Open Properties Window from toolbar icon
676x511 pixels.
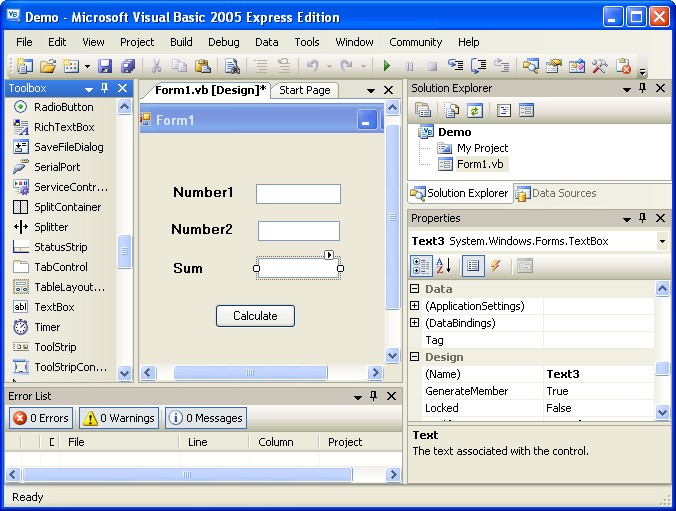(x=554, y=66)
